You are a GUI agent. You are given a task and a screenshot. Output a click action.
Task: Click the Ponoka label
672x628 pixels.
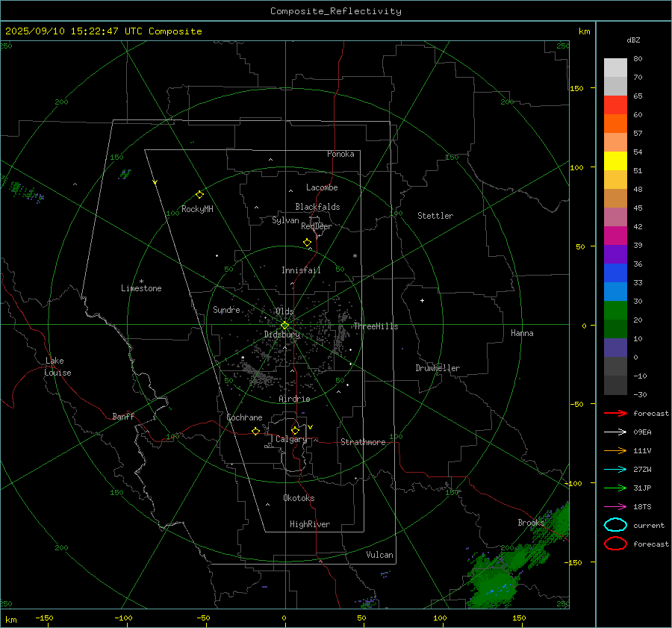pyautogui.click(x=340, y=154)
